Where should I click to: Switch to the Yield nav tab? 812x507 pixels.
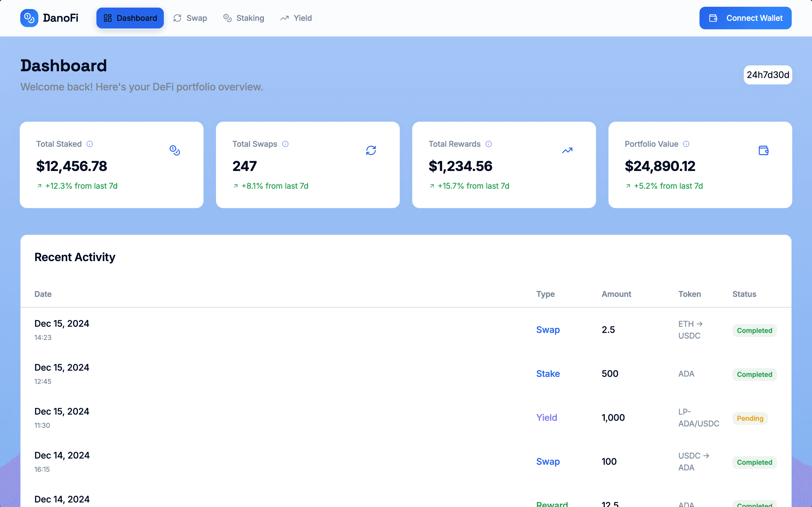296,18
